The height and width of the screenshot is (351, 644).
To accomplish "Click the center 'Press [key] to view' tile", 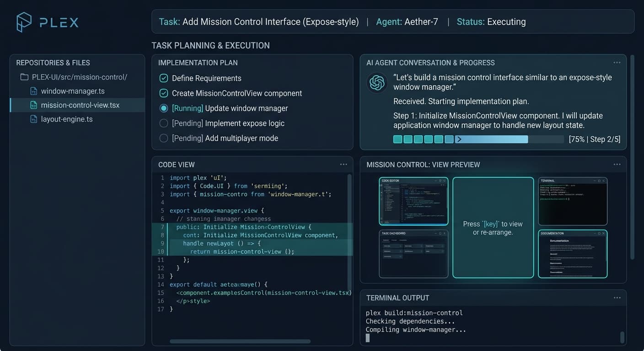I will pos(493,228).
